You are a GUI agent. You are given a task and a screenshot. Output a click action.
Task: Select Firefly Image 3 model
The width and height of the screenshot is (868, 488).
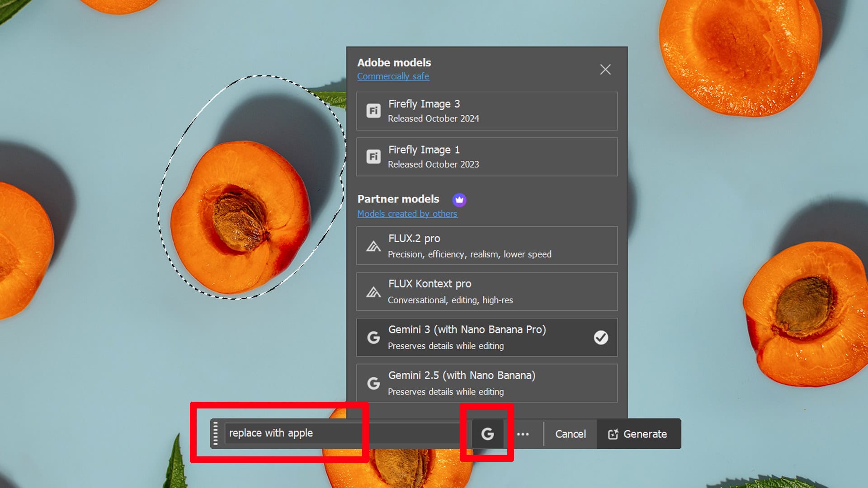click(x=486, y=111)
